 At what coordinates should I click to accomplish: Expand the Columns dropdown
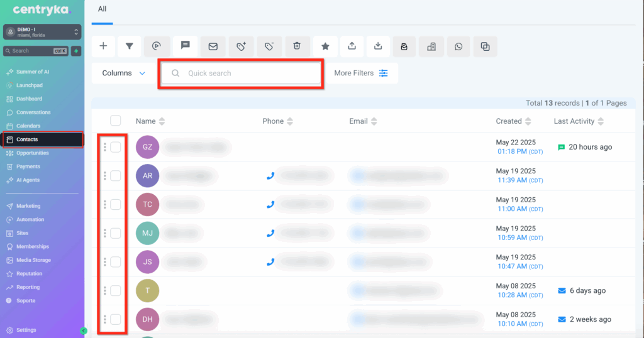point(123,73)
